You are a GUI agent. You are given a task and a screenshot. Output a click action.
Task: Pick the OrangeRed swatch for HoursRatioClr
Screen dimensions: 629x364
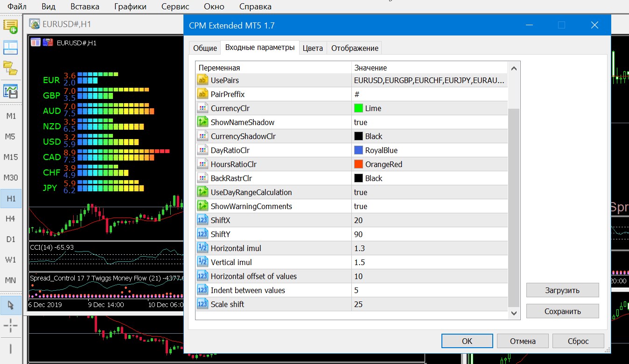(358, 164)
